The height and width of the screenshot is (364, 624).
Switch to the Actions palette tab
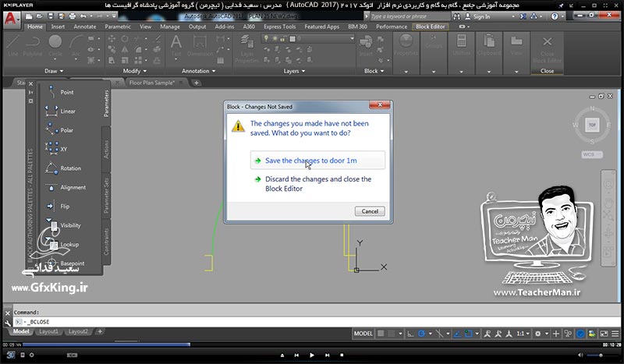(x=106, y=150)
